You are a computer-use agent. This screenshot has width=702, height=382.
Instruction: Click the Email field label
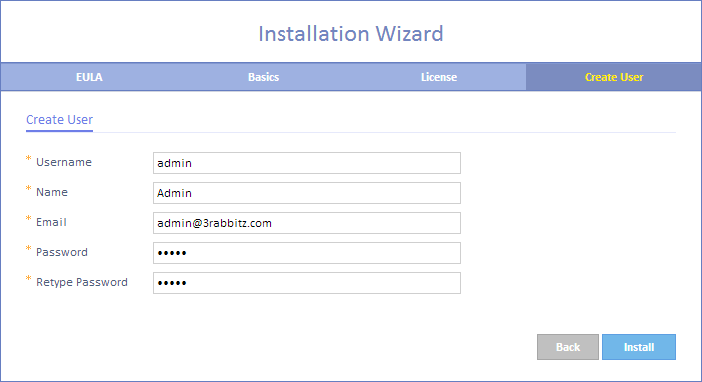[x=51, y=222]
